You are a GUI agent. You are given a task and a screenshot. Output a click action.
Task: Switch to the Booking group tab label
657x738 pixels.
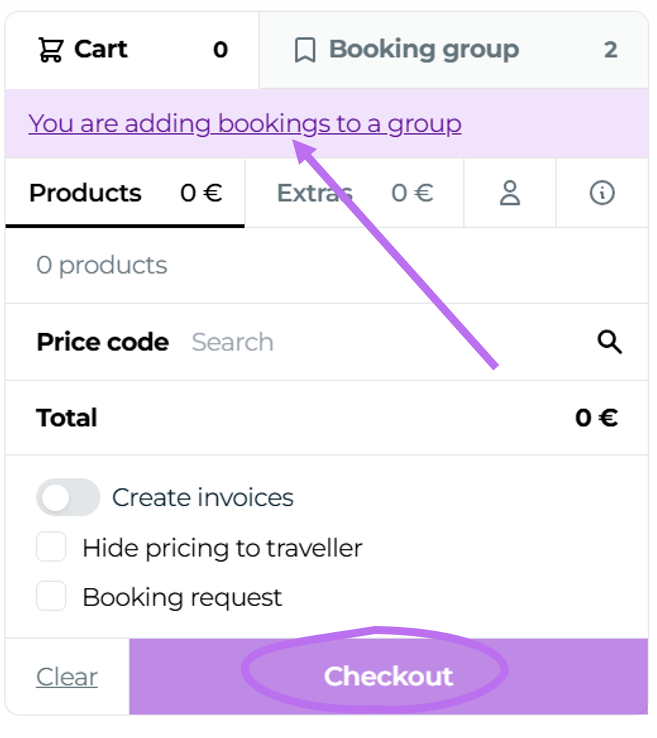coord(423,50)
